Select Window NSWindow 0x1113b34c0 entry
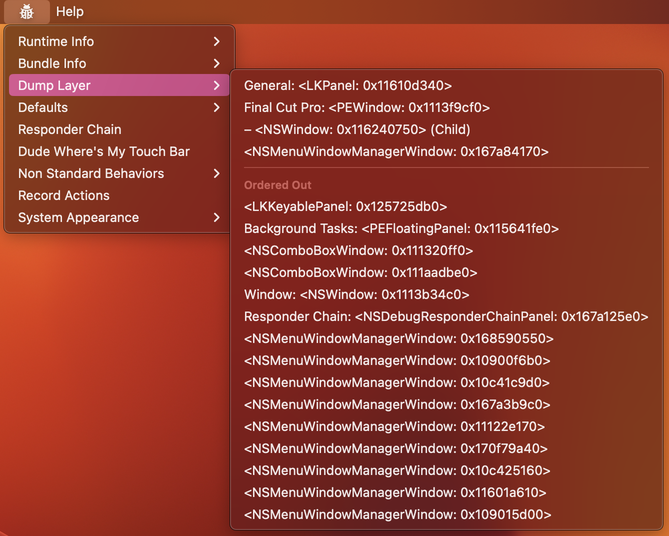This screenshot has width=669, height=536. (x=446, y=294)
